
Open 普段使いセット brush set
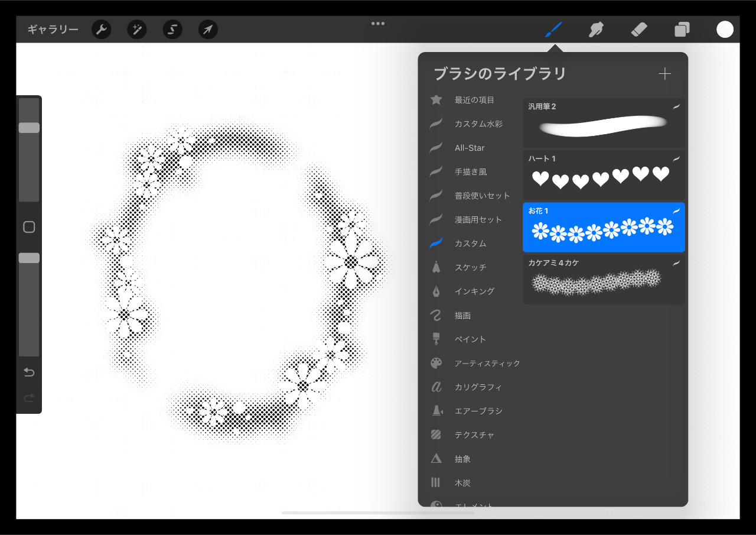470,196
